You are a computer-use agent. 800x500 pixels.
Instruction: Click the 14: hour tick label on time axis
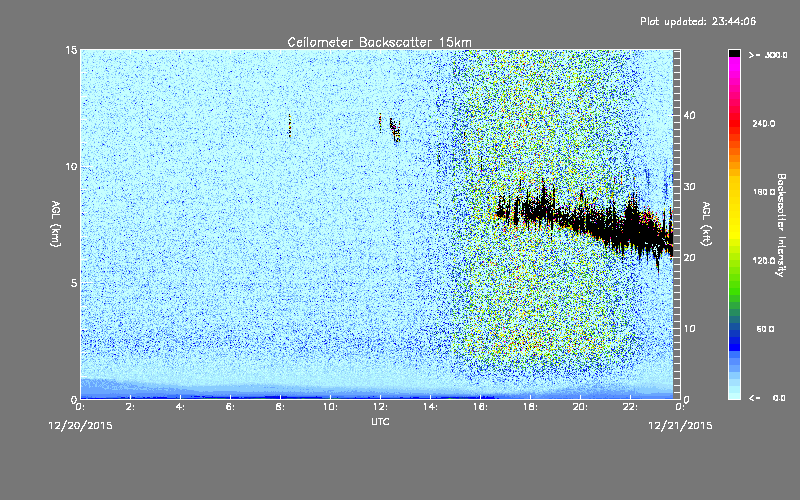(431, 407)
